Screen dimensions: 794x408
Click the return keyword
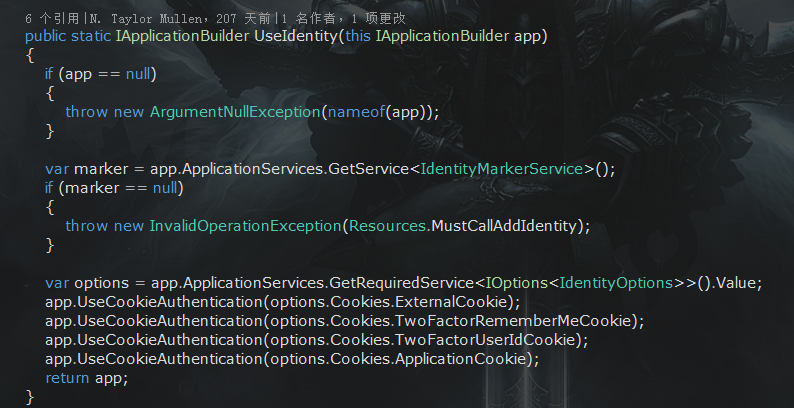68,378
